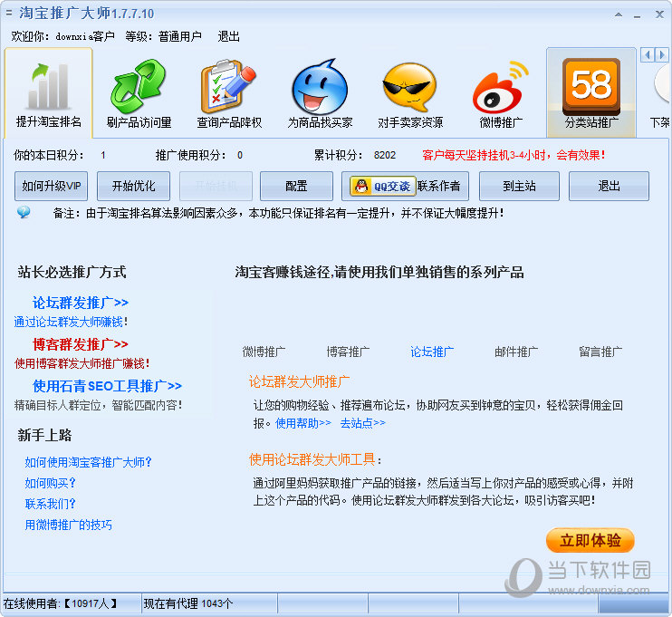Open the 论坛群发推广>> link
Viewport: 672px width, 617px height.
click(x=80, y=303)
